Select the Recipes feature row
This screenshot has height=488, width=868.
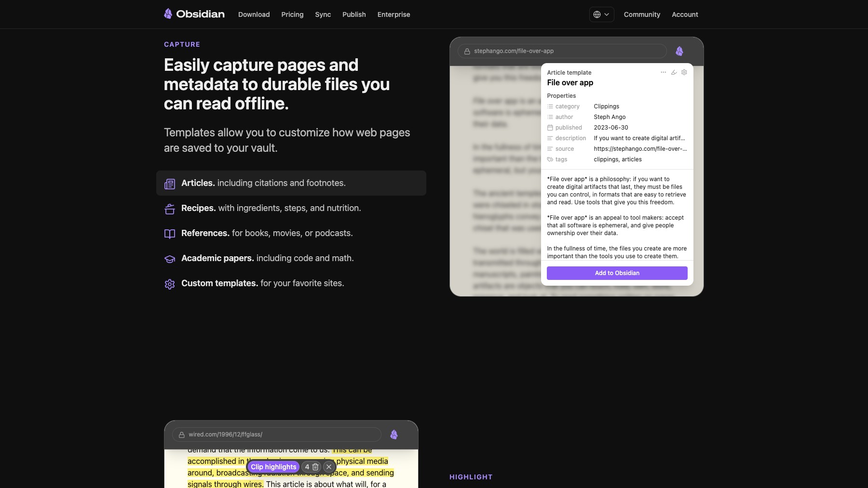click(x=291, y=208)
